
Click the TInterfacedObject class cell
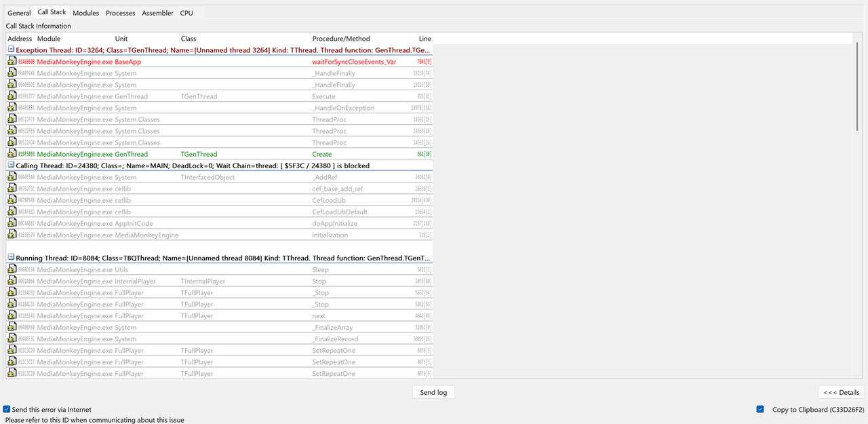tap(208, 177)
